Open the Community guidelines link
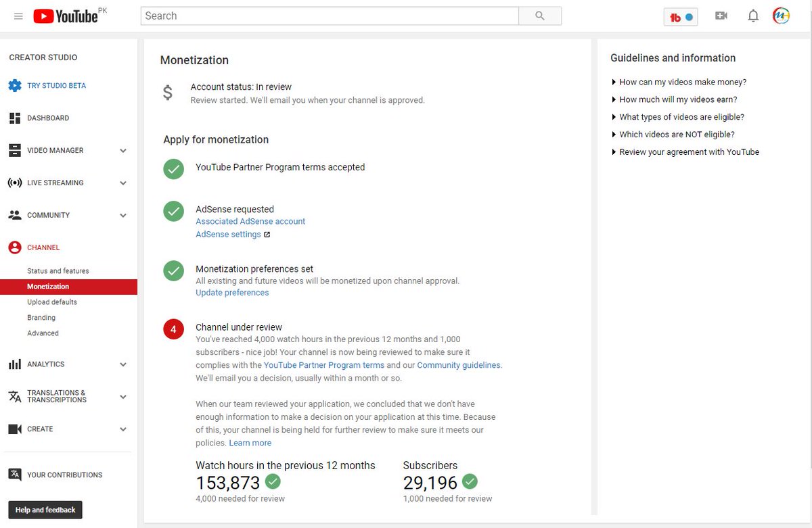Screen dimensions: 812x528 pyautogui.click(x=459, y=365)
